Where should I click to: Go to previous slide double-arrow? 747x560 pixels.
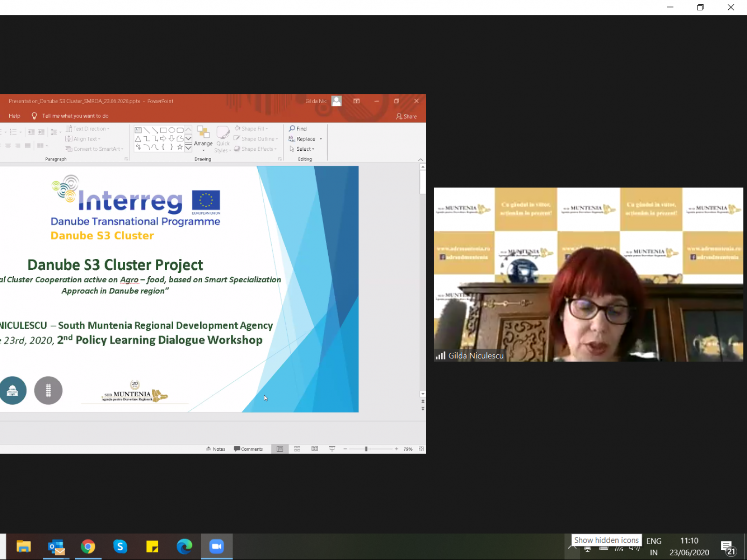pyautogui.click(x=423, y=401)
